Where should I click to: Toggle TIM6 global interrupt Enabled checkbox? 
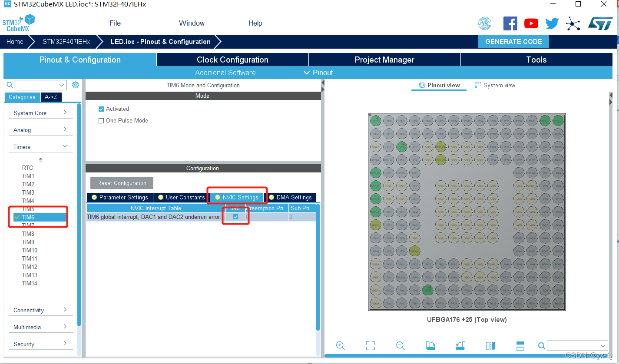click(235, 217)
